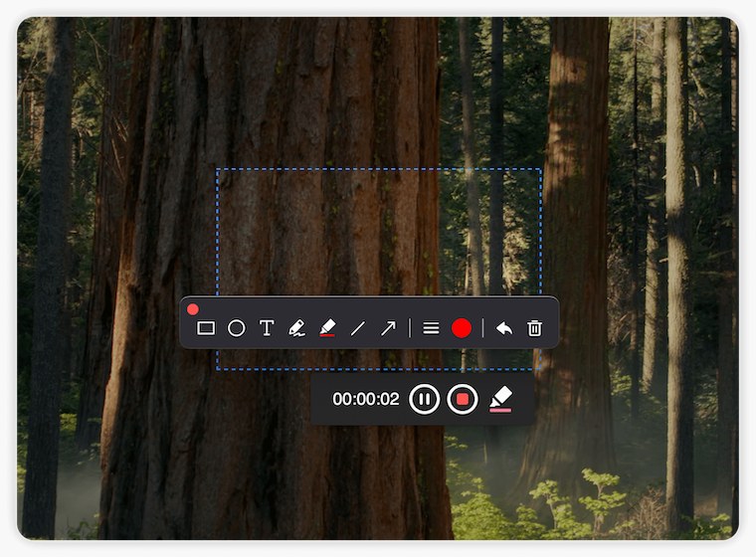The image size is (756, 557).
Task: Click top-right corner of dashed selection
Action: [540, 169]
